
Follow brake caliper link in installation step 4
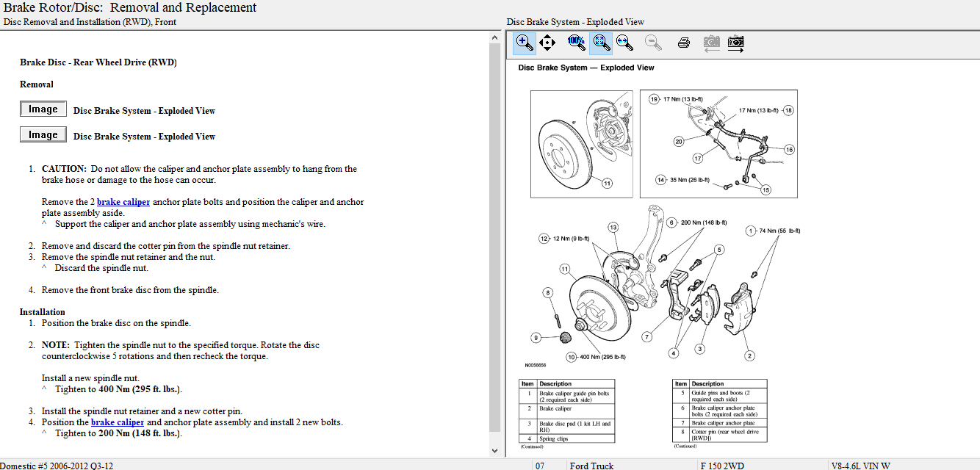(118, 422)
